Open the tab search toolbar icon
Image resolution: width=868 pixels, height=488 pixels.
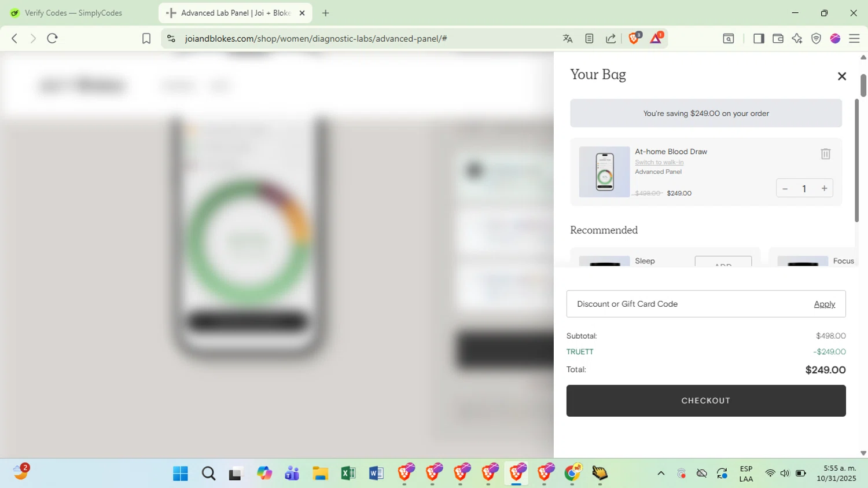tap(729, 38)
